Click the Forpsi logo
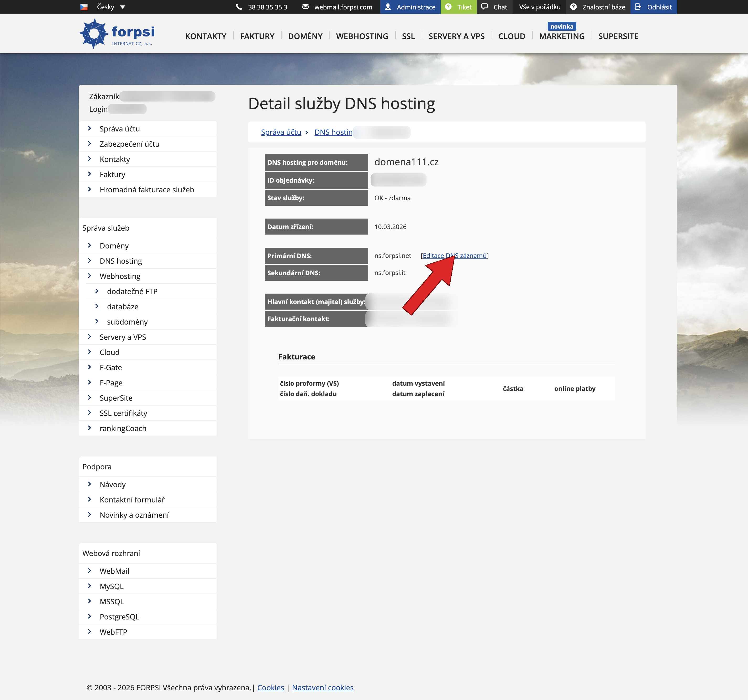748x700 pixels. (x=117, y=33)
